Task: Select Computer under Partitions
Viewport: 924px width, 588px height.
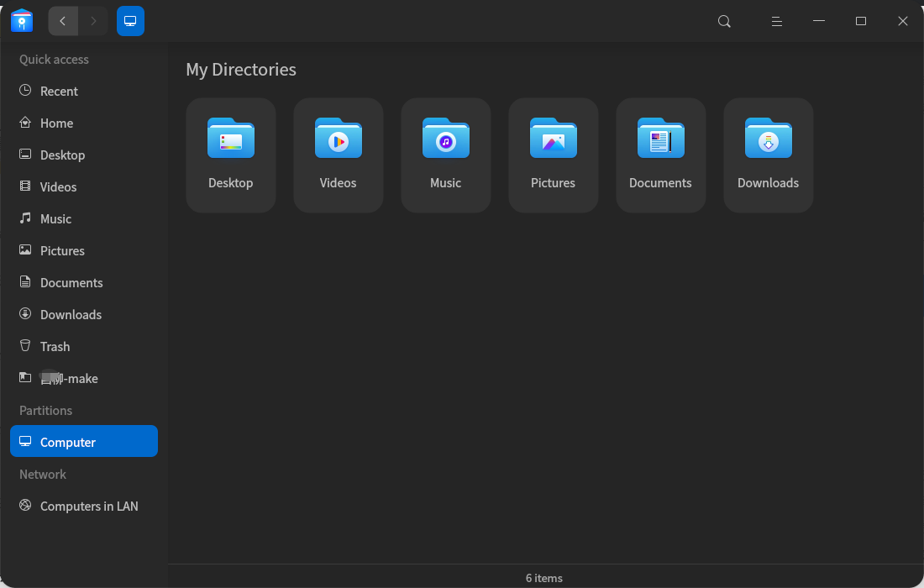Action: (x=84, y=441)
